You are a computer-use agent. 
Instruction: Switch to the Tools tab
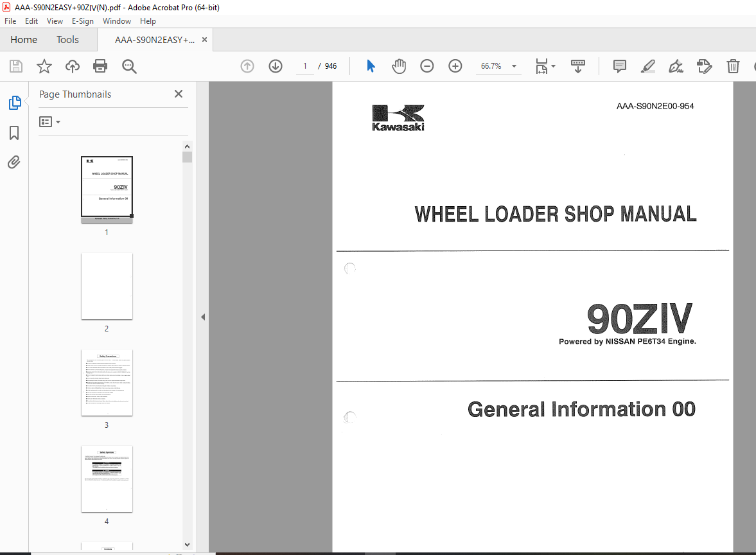tap(67, 40)
